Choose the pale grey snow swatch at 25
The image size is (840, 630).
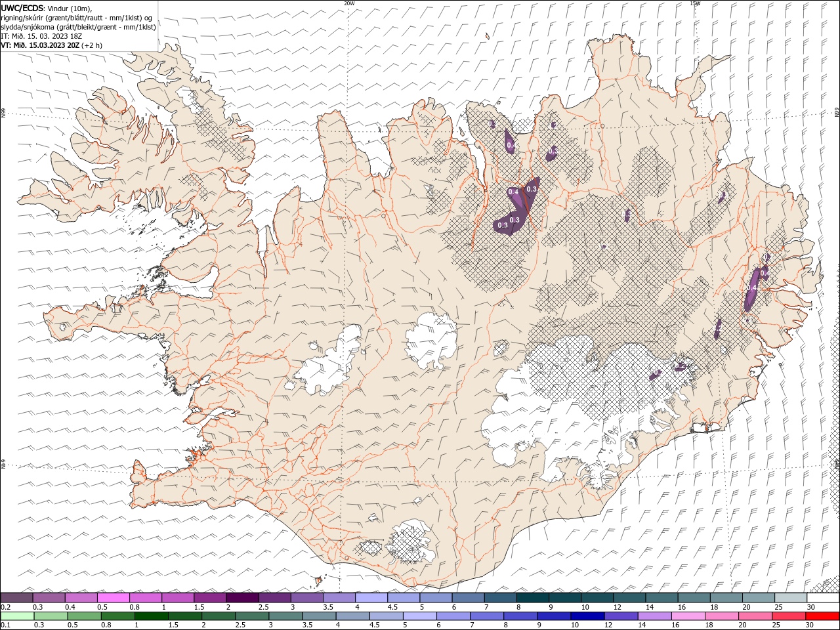point(791,598)
